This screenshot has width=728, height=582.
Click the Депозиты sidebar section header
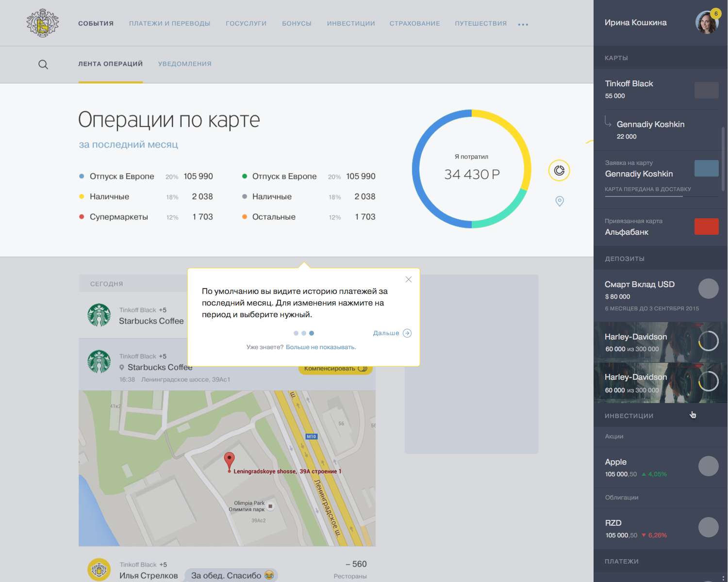(x=661, y=259)
